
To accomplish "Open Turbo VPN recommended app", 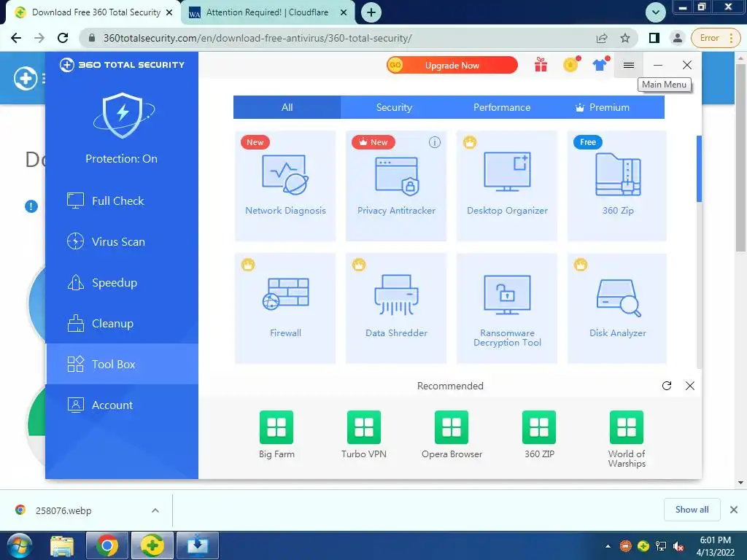I will 364,435.
